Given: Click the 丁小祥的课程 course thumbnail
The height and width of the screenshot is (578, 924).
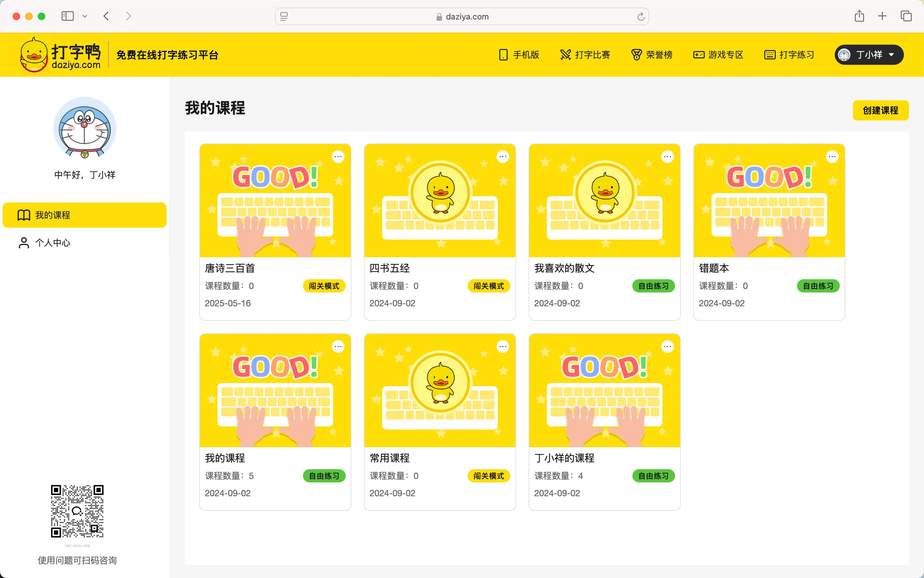Looking at the screenshot, I should [604, 390].
